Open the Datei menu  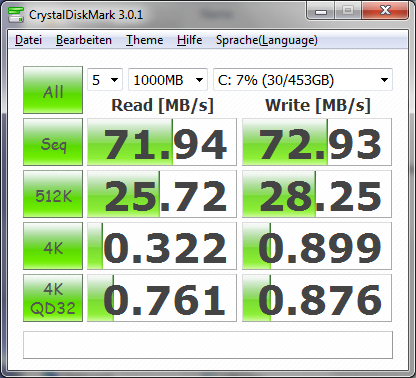[28, 40]
